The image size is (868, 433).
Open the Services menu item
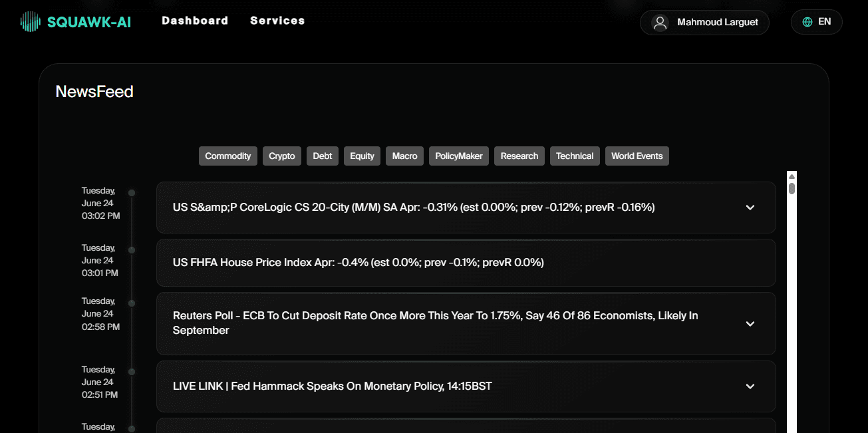(277, 21)
